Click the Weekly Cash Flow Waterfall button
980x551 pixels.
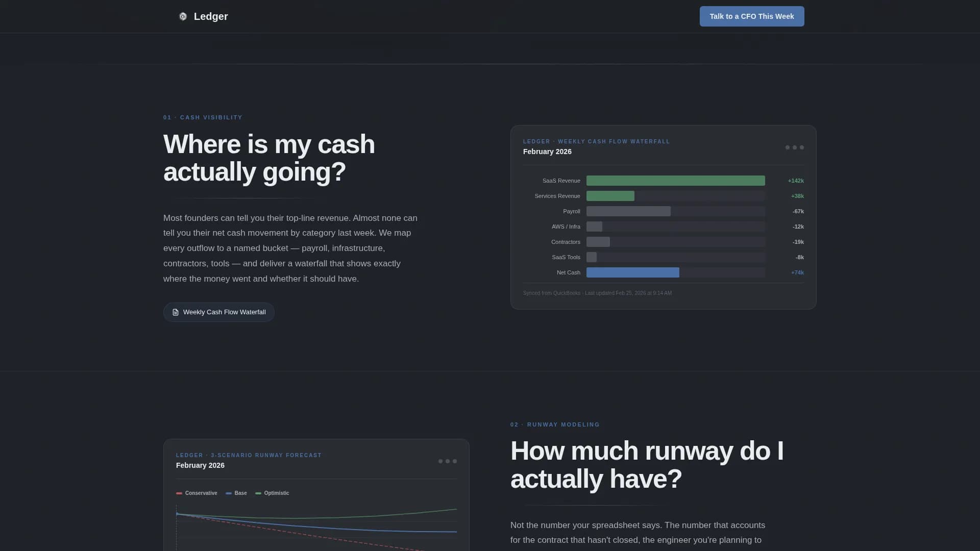click(218, 312)
